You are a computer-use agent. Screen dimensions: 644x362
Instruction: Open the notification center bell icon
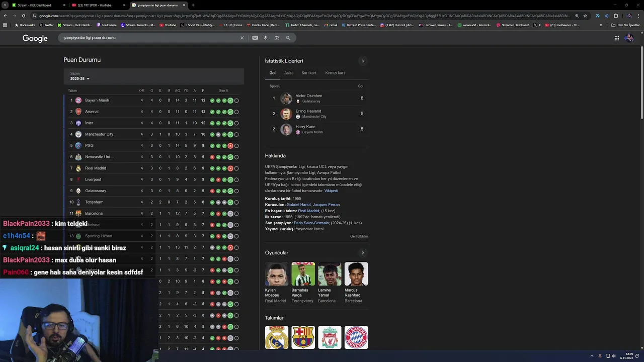pos(638,356)
